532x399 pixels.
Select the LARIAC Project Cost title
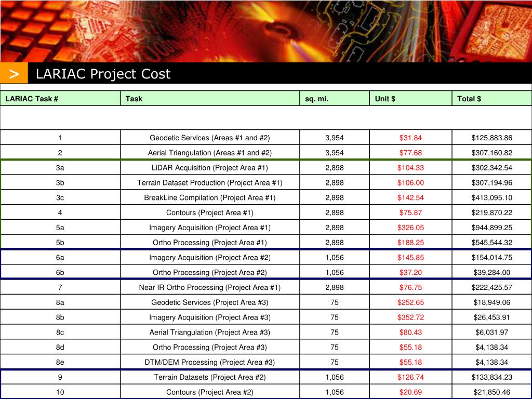[103, 74]
